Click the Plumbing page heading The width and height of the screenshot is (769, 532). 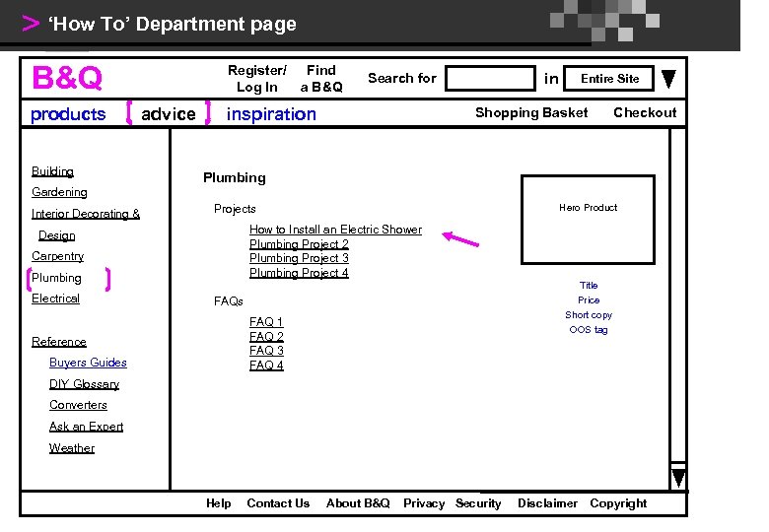(235, 177)
